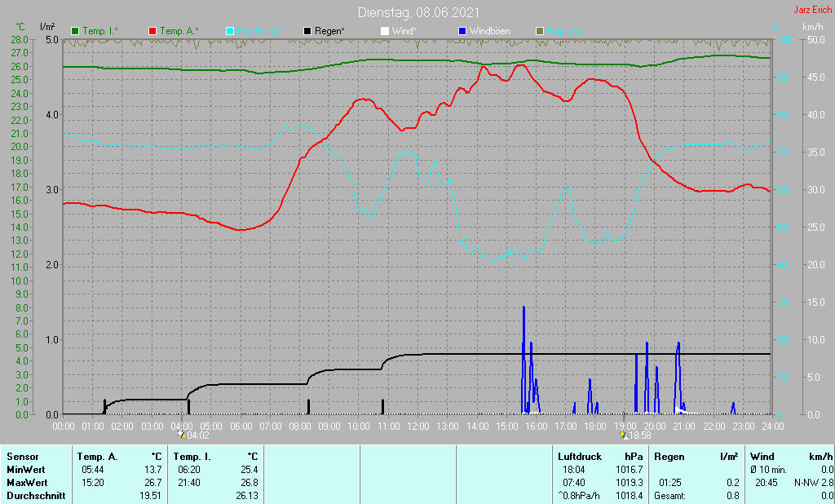
Task: Click the 'Gesamt:' rain label
Action: 670,496
